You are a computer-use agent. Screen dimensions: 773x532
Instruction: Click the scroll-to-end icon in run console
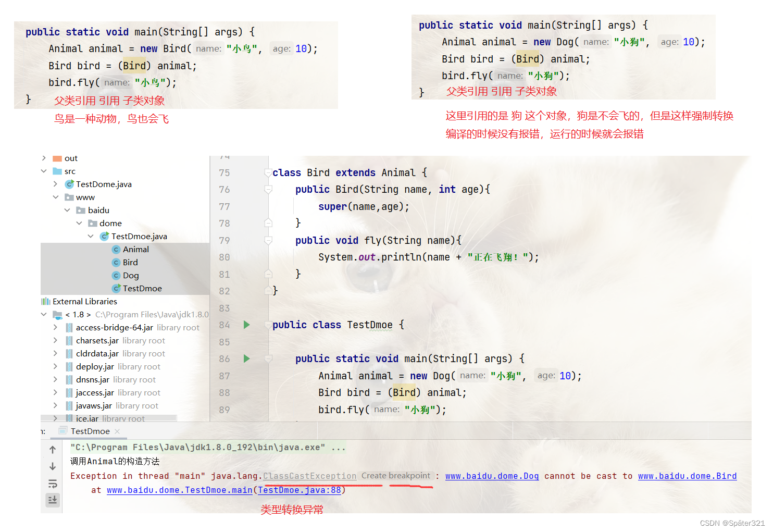click(53, 500)
